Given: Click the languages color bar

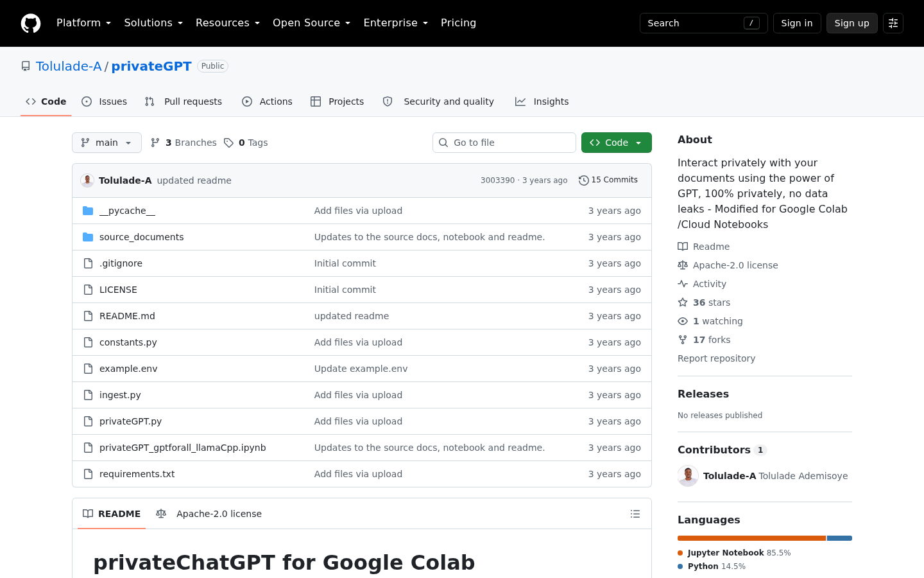Looking at the screenshot, I should pyautogui.click(x=765, y=538).
